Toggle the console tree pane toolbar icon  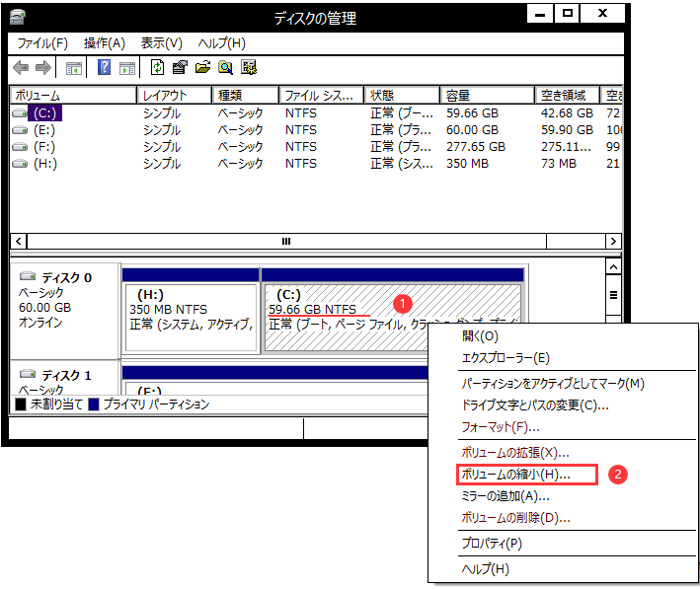point(74,68)
